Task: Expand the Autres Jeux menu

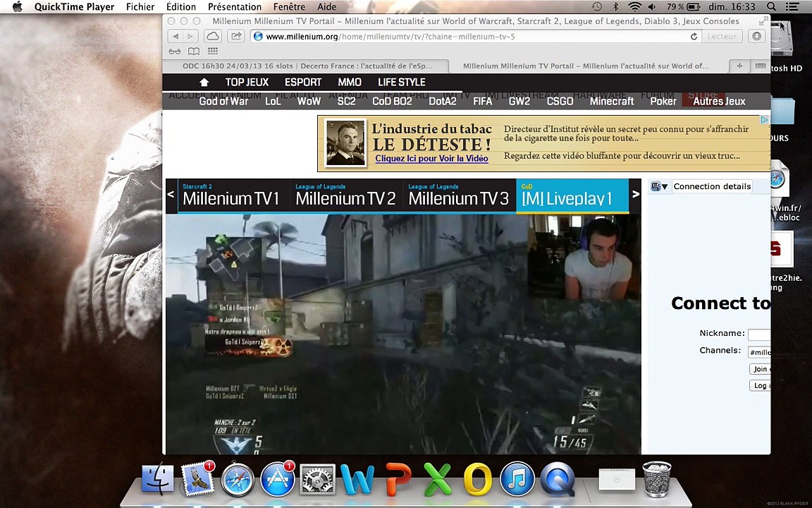Action: pyautogui.click(x=719, y=102)
